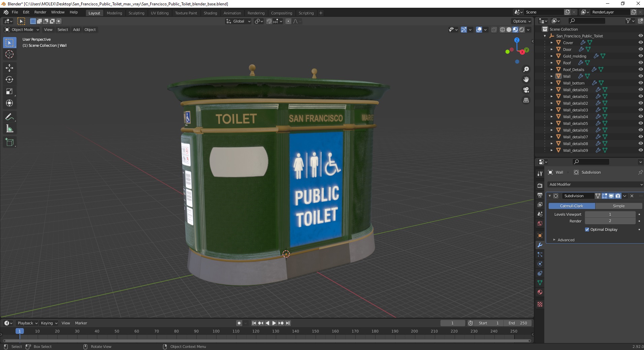The width and height of the screenshot is (644, 350).
Task: Toggle X-Ray mode in viewport header
Action: pos(494,30)
